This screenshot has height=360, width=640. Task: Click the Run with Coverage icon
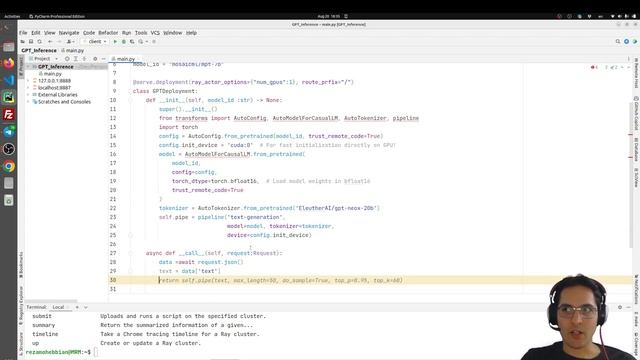pyautogui.click(x=132, y=42)
